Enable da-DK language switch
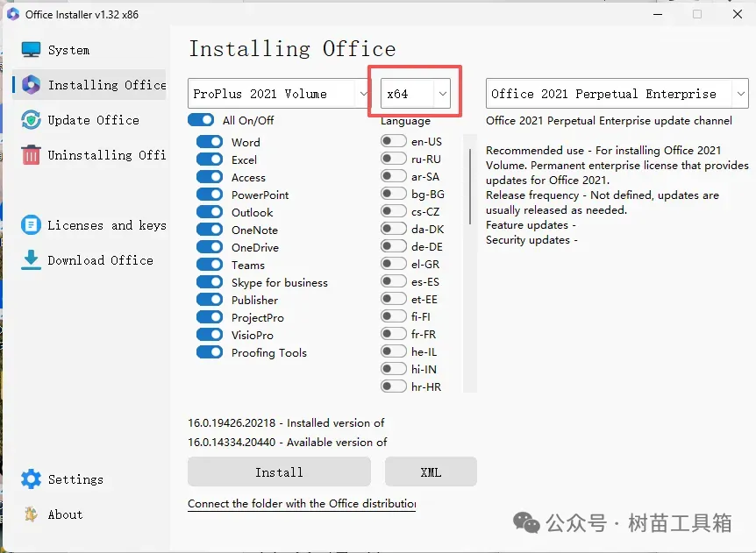The width and height of the screenshot is (756, 553). (x=393, y=229)
